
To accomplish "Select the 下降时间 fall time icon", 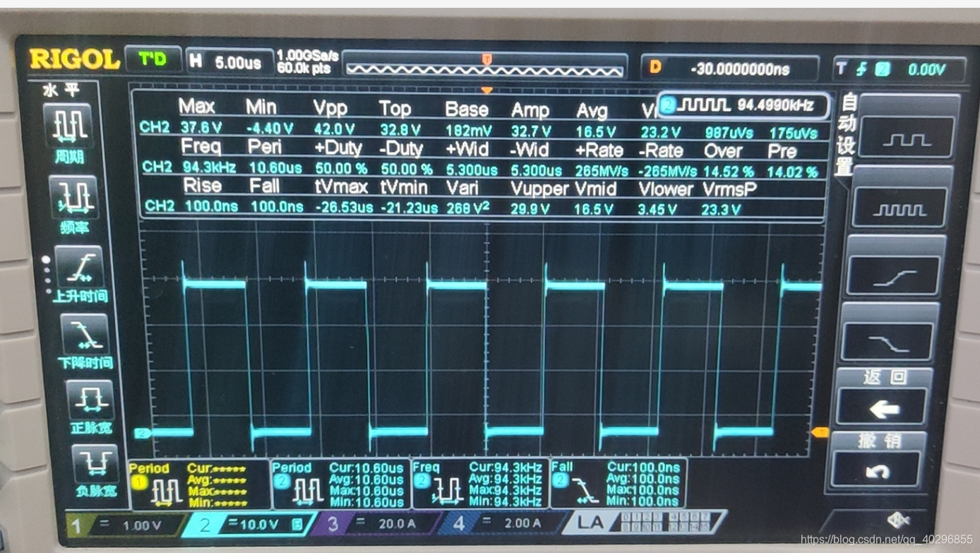I will 85,335.
